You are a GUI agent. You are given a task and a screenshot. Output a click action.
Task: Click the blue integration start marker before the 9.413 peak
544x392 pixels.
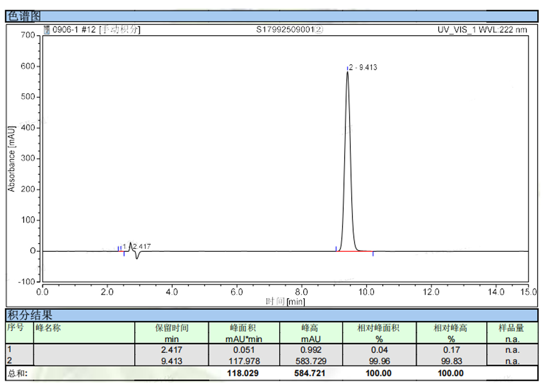tap(336, 249)
